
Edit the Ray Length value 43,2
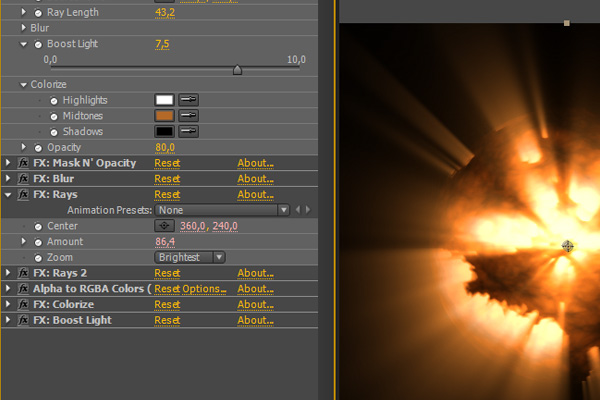(x=165, y=13)
